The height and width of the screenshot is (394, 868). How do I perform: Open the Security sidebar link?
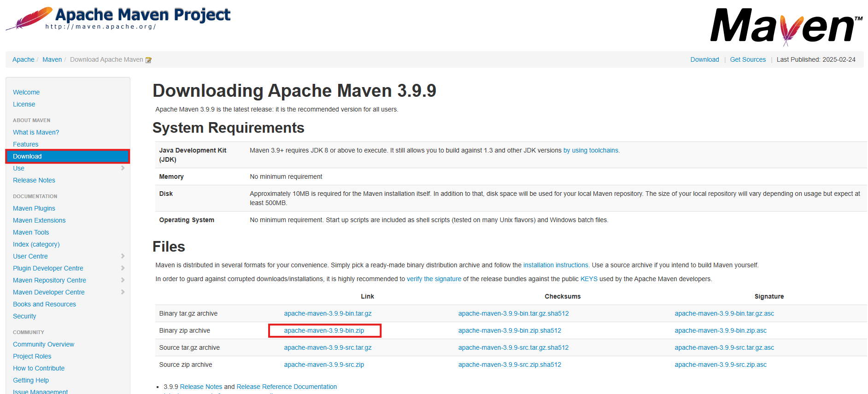point(24,316)
